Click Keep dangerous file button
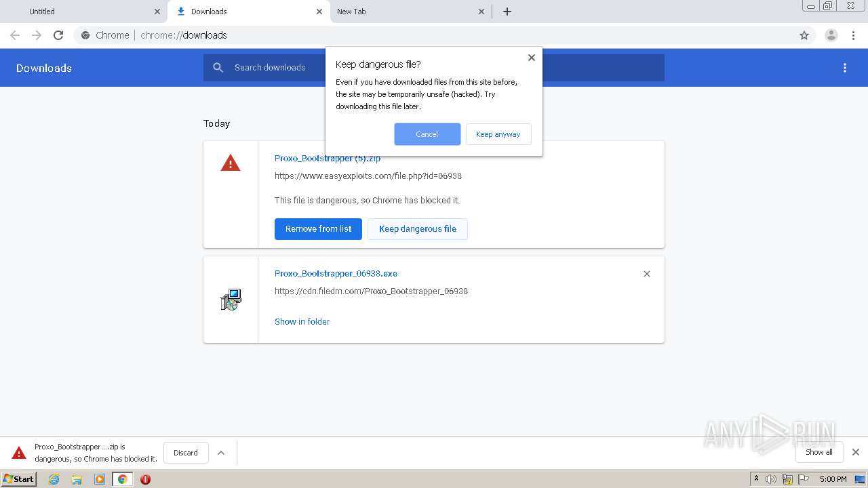Image resolution: width=868 pixels, height=488 pixels. (x=418, y=229)
